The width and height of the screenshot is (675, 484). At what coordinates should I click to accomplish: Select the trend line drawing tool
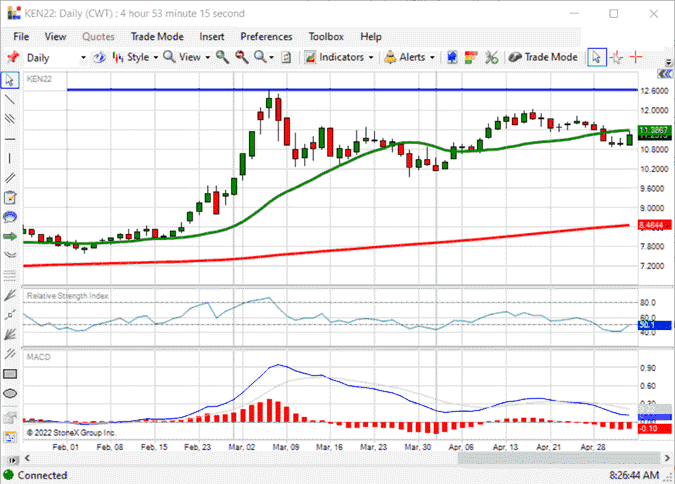click(9, 99)
